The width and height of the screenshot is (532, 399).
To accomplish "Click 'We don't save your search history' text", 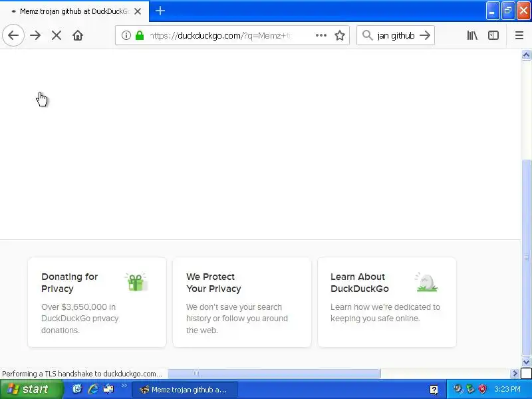I will [237, 319].
